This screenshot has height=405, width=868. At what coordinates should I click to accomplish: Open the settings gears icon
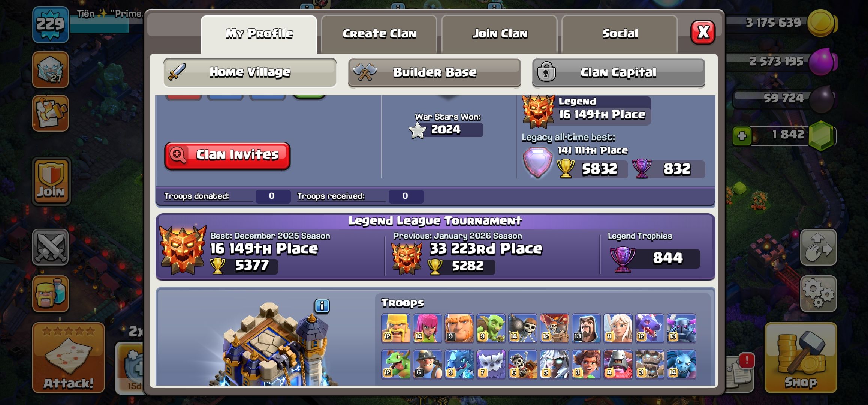(818, 294)
